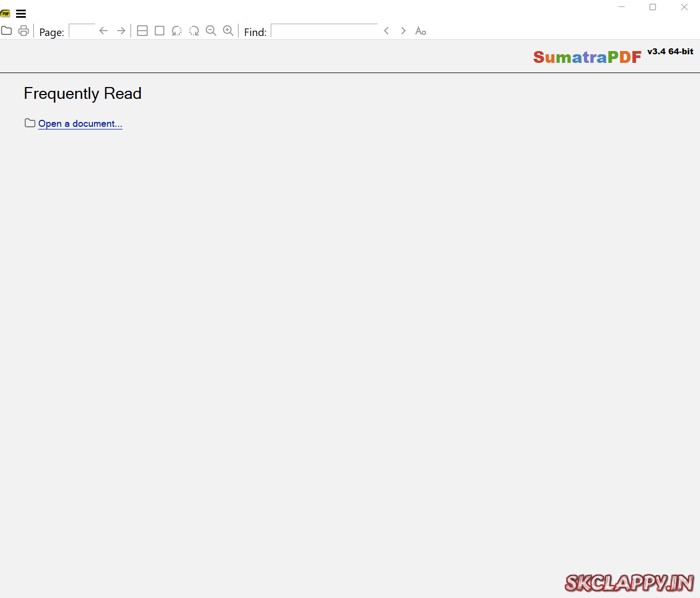
Task: Close the SumatraPDF window
Action: (x=684, y=7)
